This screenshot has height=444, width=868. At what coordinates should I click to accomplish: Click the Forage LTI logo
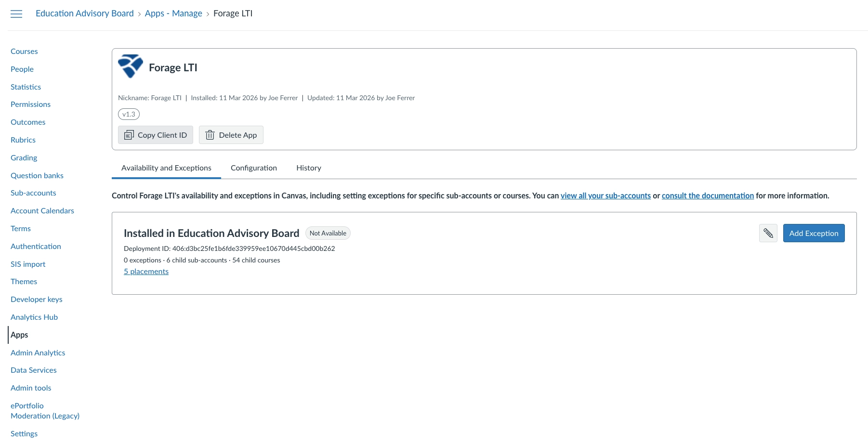[x=131, y=66]
